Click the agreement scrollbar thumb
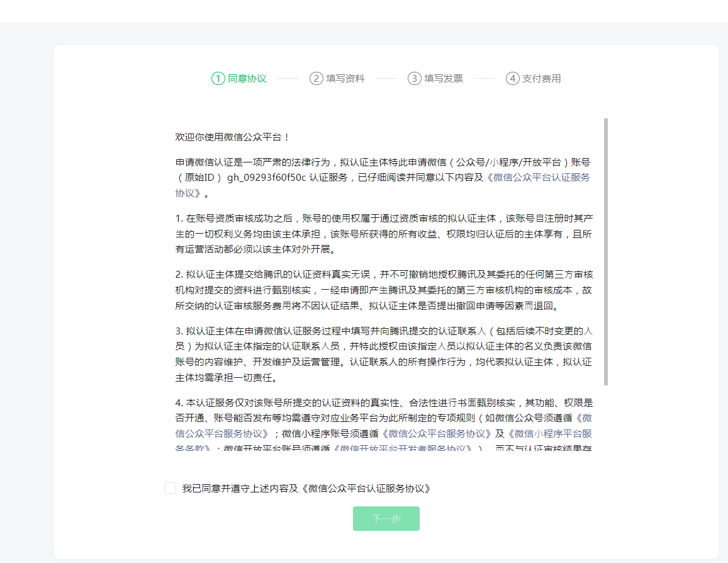Viewport: 728px width, 563px height. coord(606,252)
